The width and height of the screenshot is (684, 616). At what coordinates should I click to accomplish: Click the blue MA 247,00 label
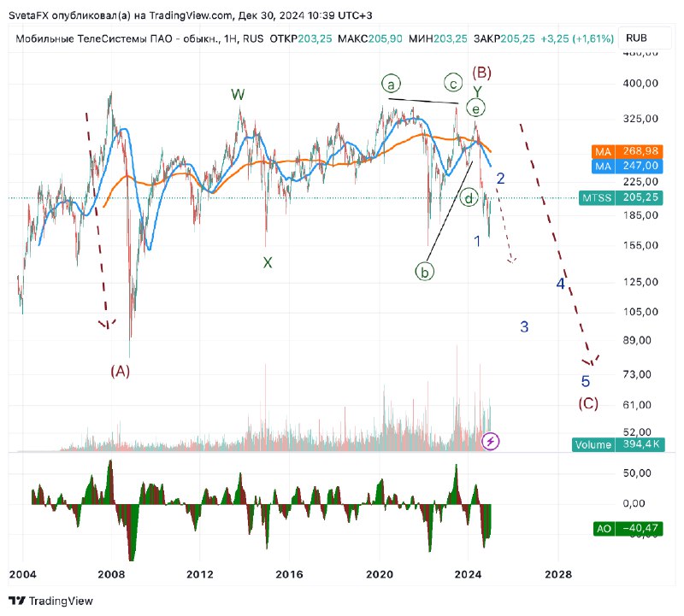pos(627,166)
